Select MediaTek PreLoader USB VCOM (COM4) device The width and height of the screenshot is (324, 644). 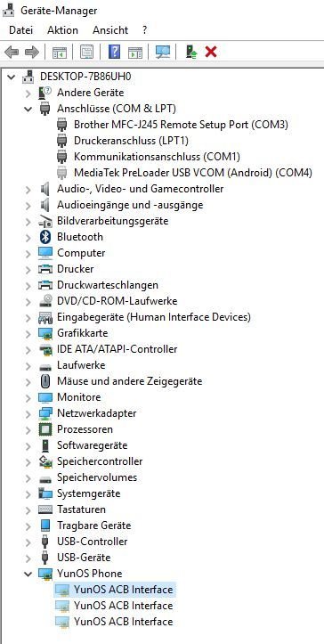click(x=193, y=173)
